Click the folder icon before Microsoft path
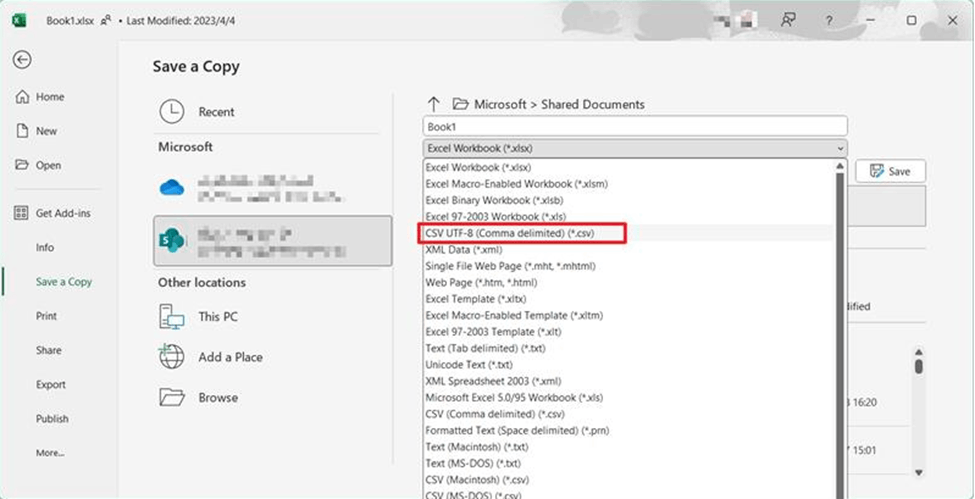Viewport: 975px width, 499px height. pyautogui.click(x=460, y=104)
